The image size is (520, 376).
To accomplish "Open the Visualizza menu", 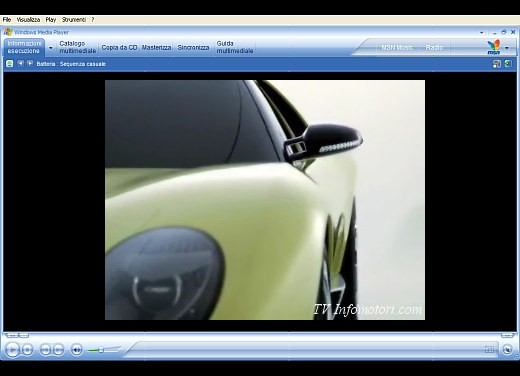I will 28,20.
